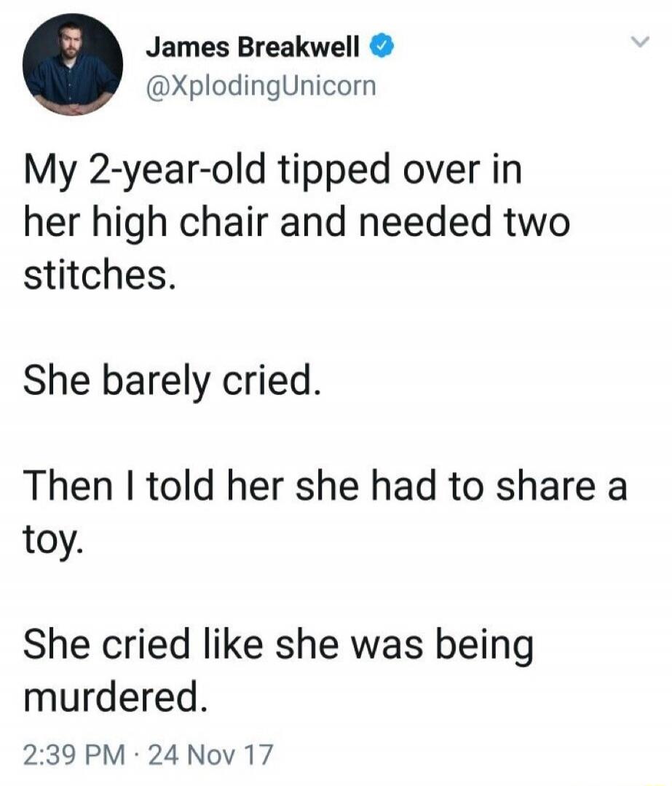This screenshot has height=786, width=672.
Task: Open James Breakwell's profile avatar
Action: pos(73,66)
